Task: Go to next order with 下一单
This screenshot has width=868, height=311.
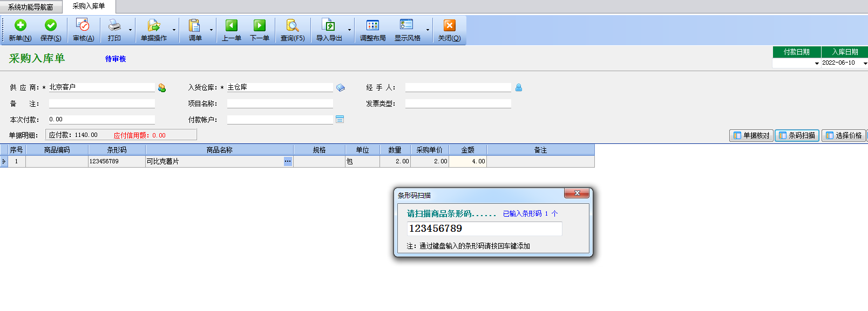Action: click(260, 25)
